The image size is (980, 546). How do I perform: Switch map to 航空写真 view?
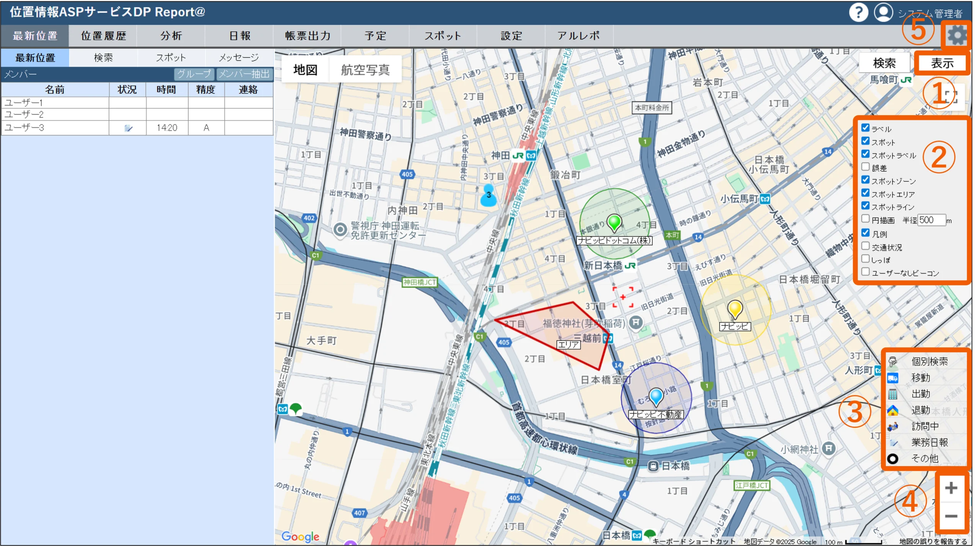click(x=365, y=70)
